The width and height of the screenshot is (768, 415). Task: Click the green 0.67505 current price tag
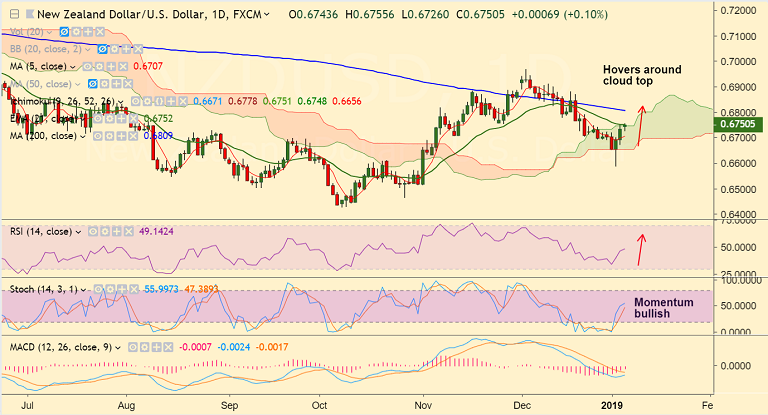[738, 124]
